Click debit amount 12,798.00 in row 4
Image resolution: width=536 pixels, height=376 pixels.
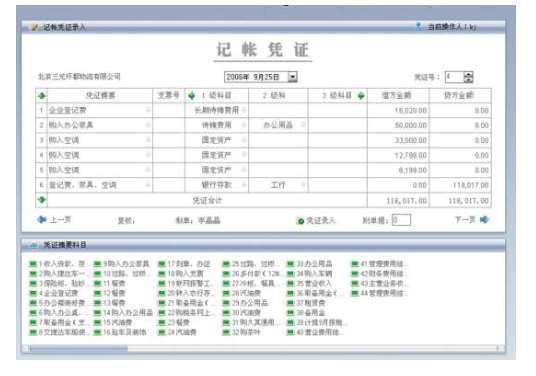coord(411,155)
